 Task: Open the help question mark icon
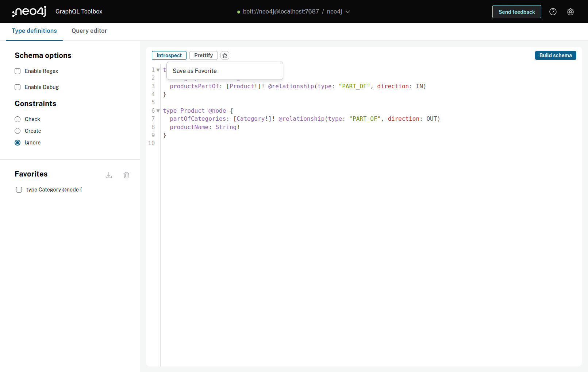click(x=553, y=12)
